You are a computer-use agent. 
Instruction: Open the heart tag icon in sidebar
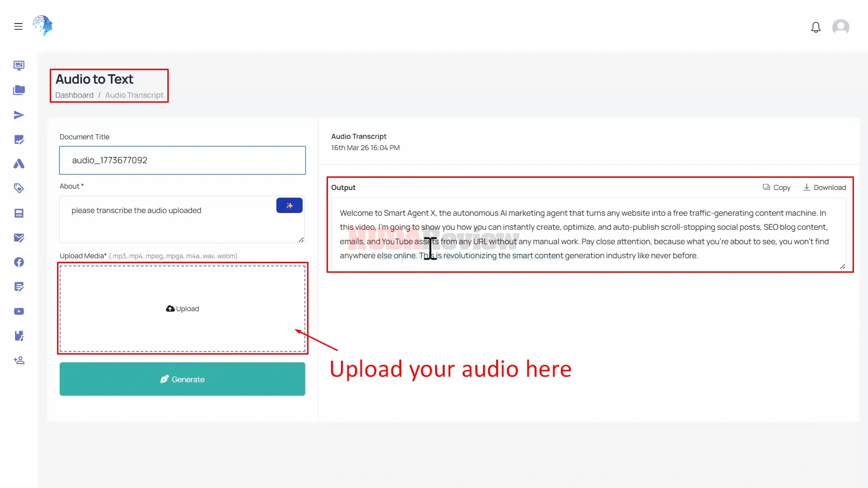(19, 188)
